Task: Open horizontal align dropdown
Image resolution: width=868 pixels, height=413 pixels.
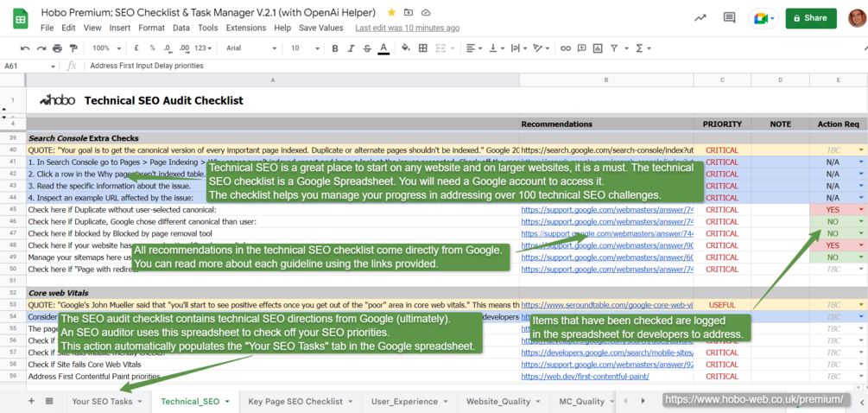Action: coord(474,48)
